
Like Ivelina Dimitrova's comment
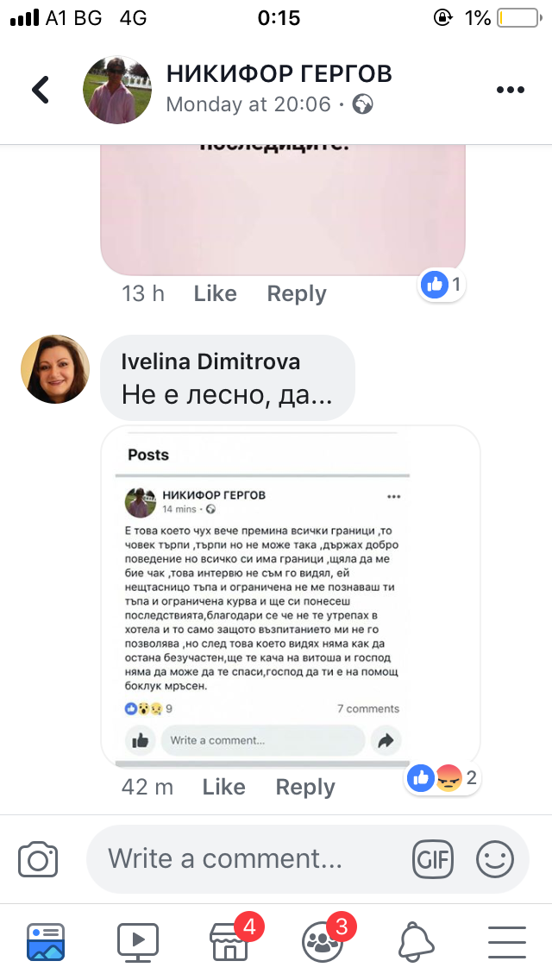[x=223, y=787]
